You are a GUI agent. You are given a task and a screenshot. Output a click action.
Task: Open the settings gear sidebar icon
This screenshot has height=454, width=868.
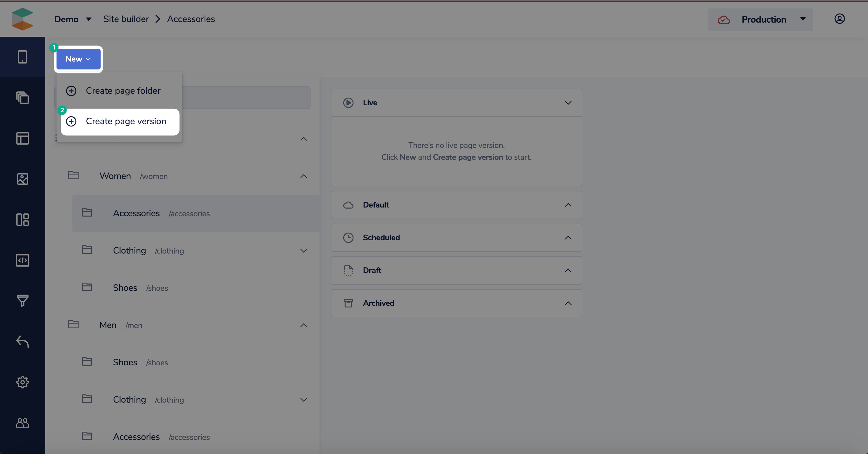(22, 382)
